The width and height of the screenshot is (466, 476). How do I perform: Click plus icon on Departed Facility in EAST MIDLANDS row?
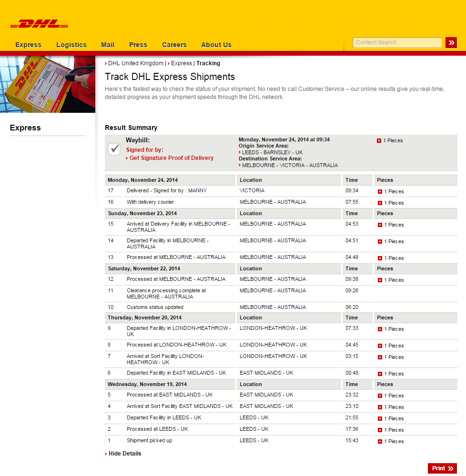coord(380,374)
